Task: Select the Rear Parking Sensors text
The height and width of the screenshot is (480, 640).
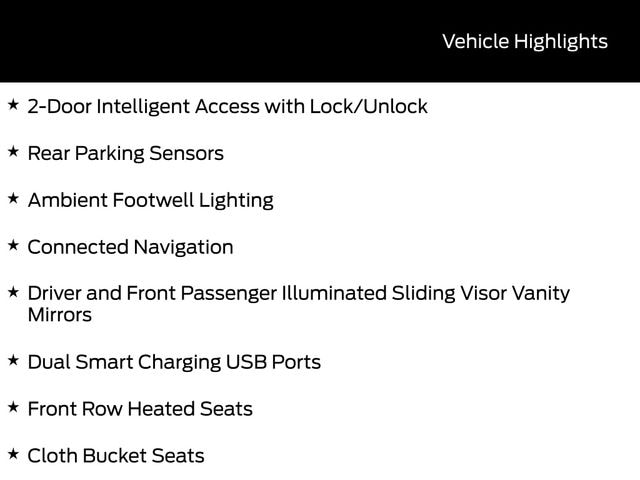Action: pos(125,153)
